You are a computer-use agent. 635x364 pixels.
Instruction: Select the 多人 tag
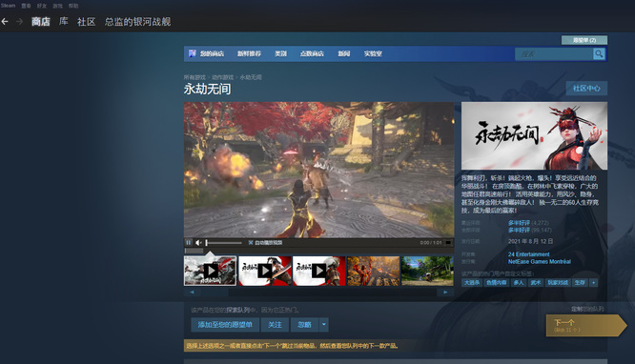519,283
